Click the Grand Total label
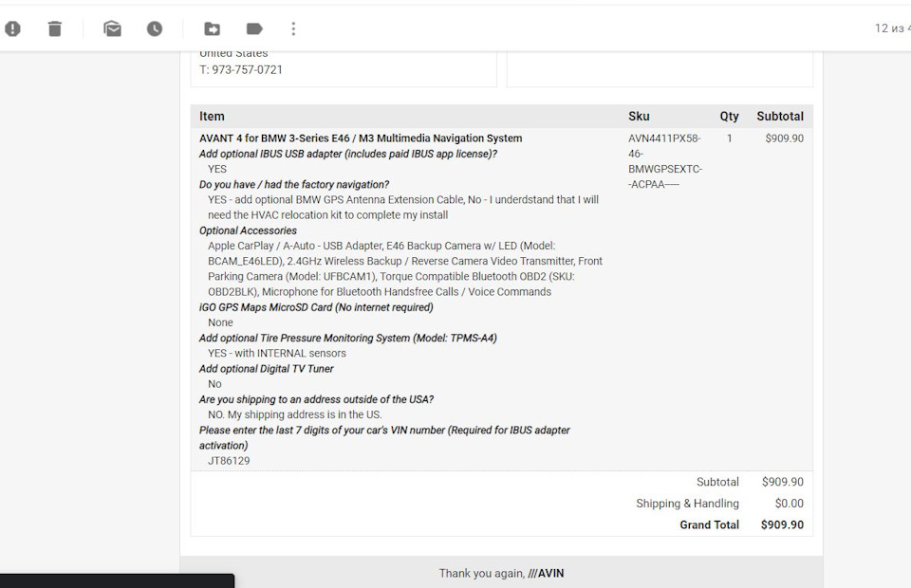Viewport: 911px width, 588px height. [x=709, y=524]
